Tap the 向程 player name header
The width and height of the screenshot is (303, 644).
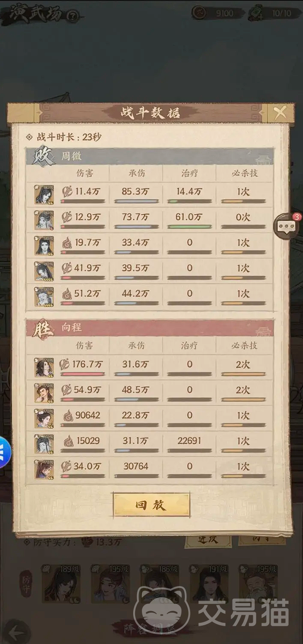71,327
